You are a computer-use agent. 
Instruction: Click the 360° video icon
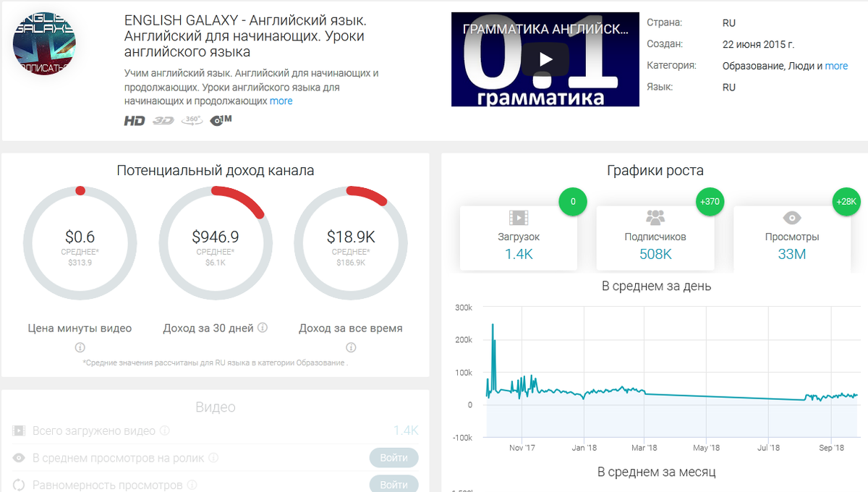(192, 120)
